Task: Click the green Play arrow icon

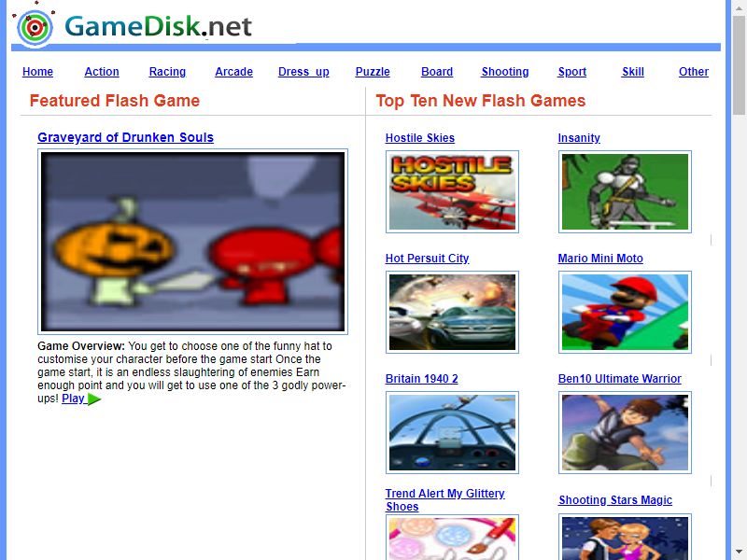Action: click(94, 399)
